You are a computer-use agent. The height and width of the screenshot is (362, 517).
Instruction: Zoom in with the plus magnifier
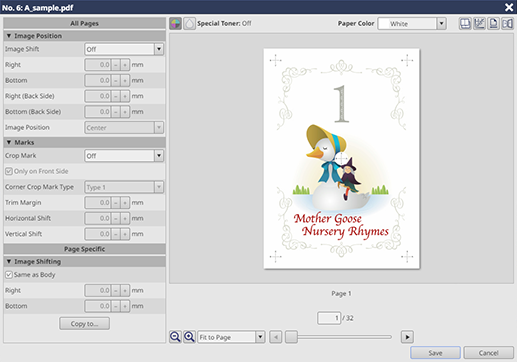tap(189, 337)
